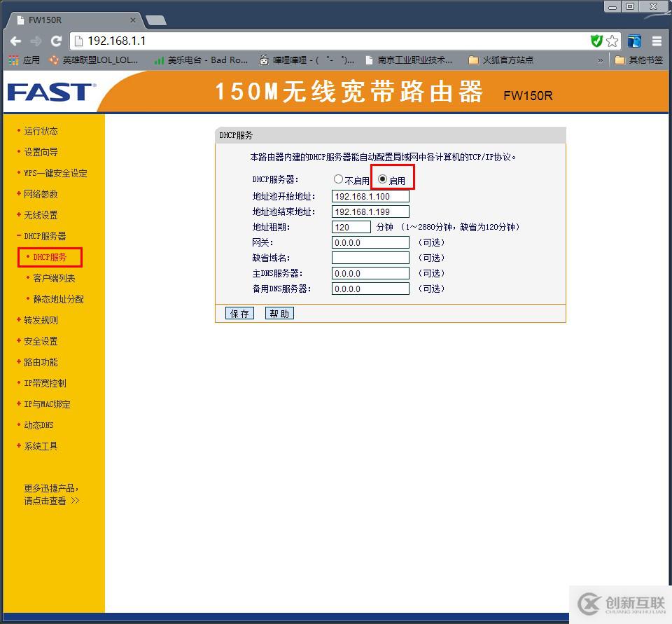Reload the page with refresh icon
This screenshot has width=672, height=624.
(x=56, y=41)
